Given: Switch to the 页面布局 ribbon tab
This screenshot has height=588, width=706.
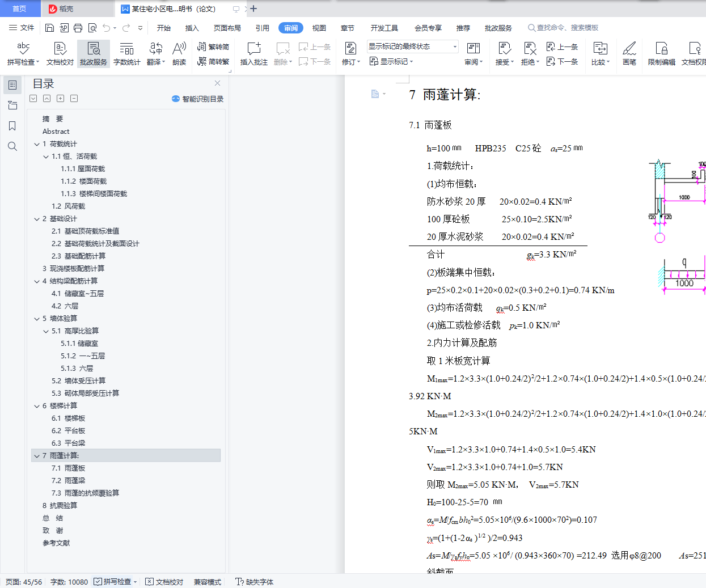Looking at the screenshot, I should click(x=227, y=28).
